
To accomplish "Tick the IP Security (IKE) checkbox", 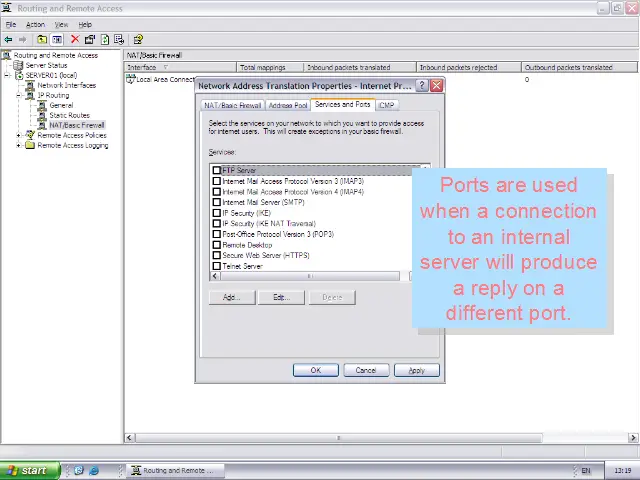I will pyautogui.click(x=217, y=213).
